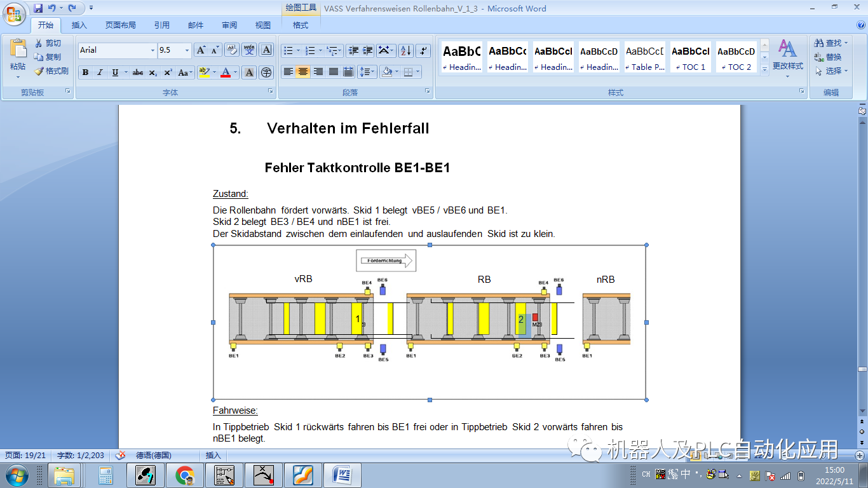Align text left

click(288, 72)
